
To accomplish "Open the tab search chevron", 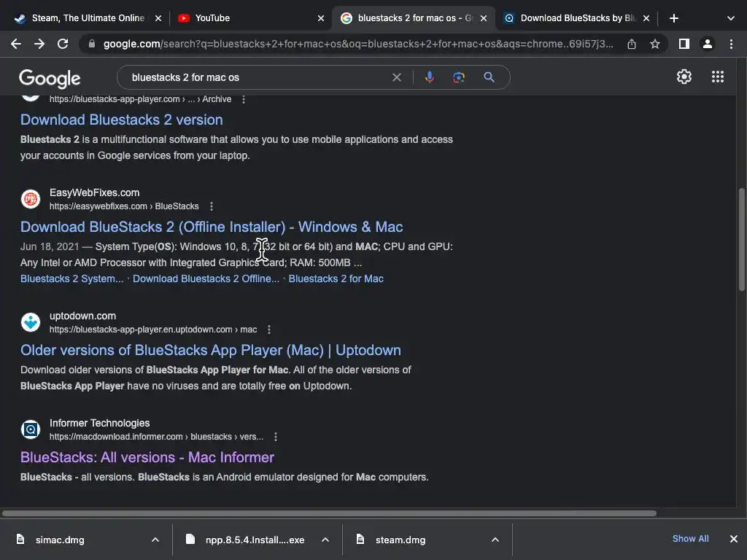I will tap(731, 18).
